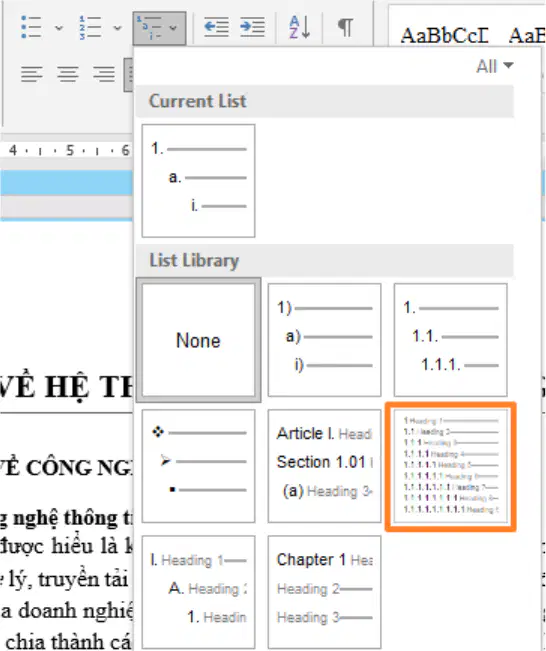The height and width of the screenshot is (651, 546).
Task: Center the paragraph text
Action: coord(68,74)
